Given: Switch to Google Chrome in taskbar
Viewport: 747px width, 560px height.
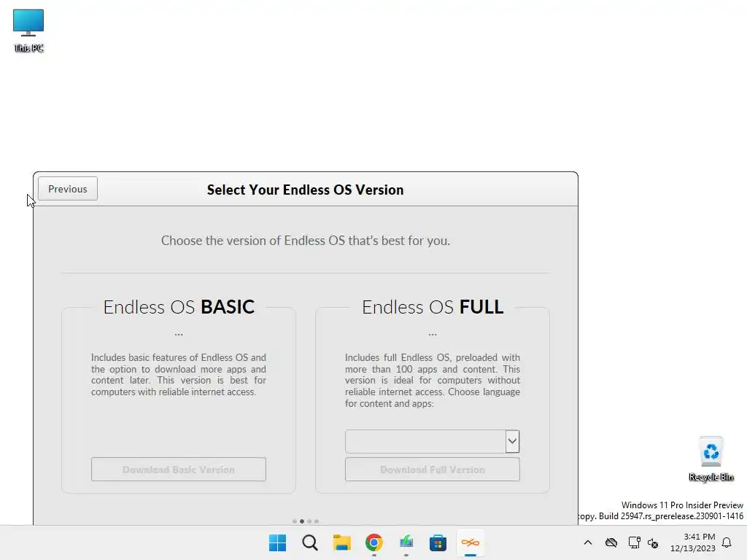Looking at the screenshot, I should point(374,542).
